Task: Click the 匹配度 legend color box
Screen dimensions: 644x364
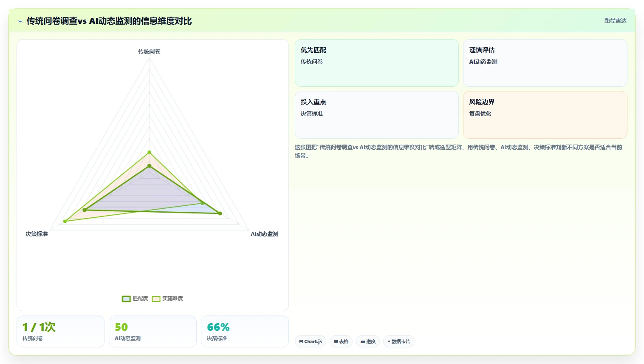Action: (x=126, y=299)
